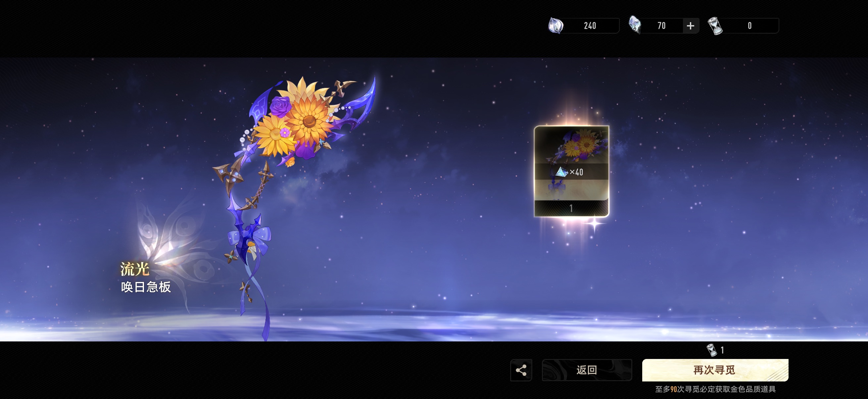Image resolution: width=868 pixels, height=399 pixels.
Task: Tap the plus icon beside 70
Action: 691,26
